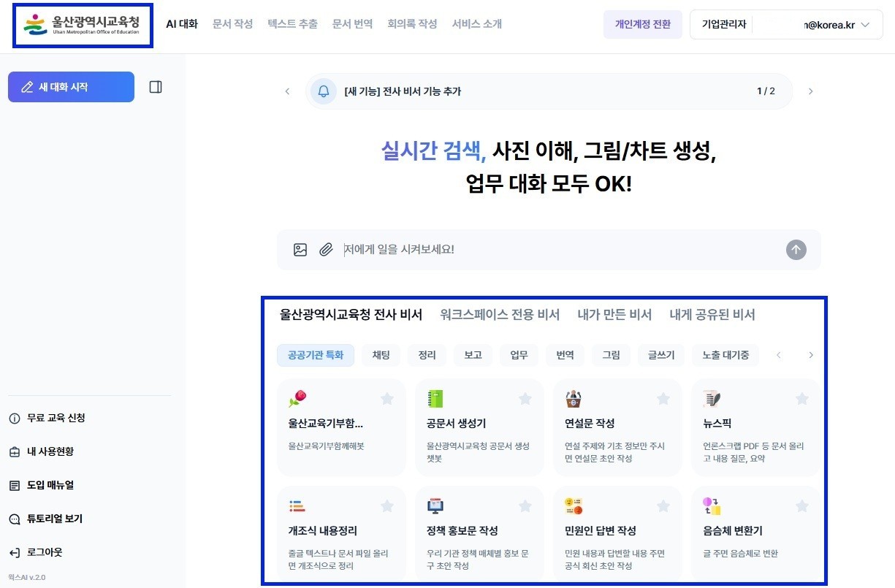This screenshot has height=588, width=895.
Task: Click the notification bell icon
Action: (324, 91)
